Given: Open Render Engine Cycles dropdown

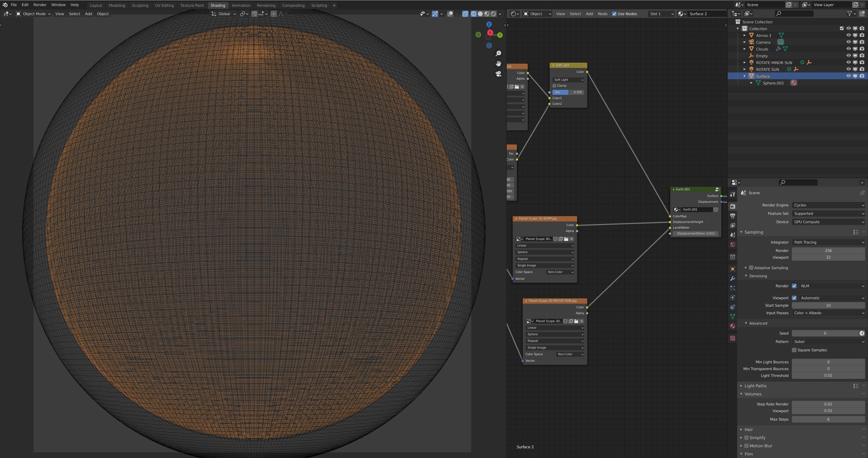Looking at the screenshot, I should point(828,205).
